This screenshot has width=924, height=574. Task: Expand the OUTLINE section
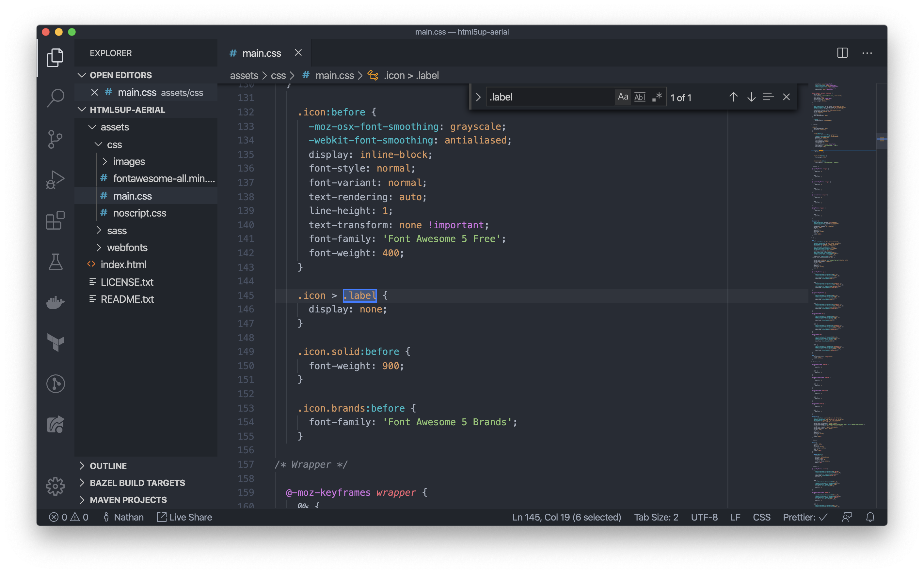[x=108, y=466]
